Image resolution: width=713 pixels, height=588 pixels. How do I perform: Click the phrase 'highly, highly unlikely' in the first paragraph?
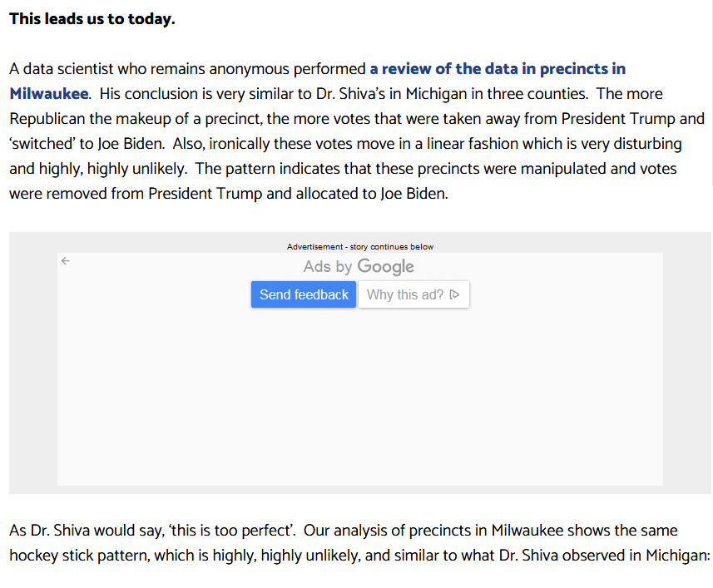click(112, 169)
